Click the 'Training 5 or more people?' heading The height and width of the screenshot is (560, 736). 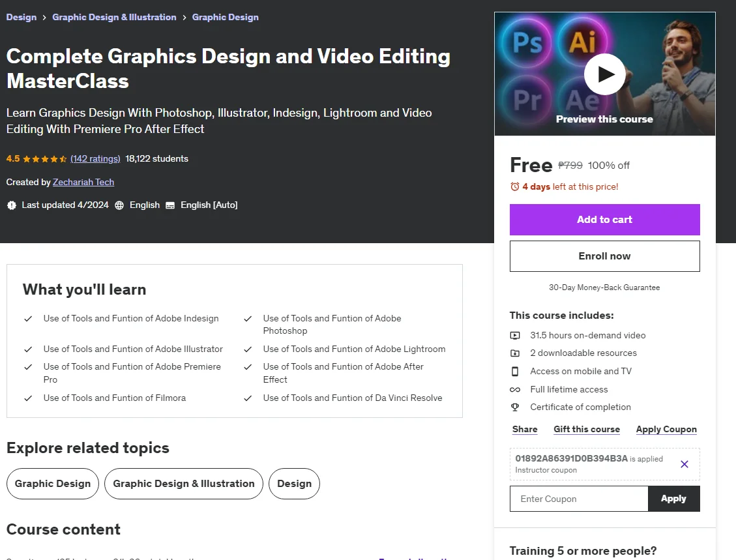pyautogui.click(x=583, y=551)
